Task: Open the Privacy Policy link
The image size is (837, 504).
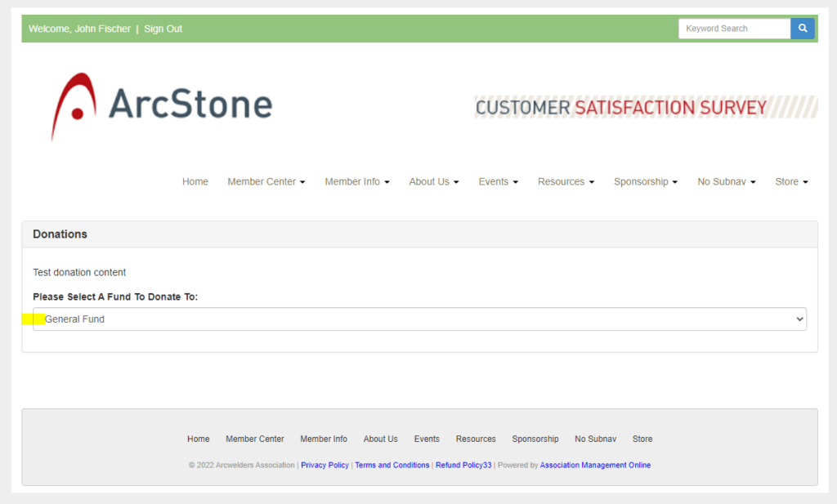Action: (x=325, y=466)
